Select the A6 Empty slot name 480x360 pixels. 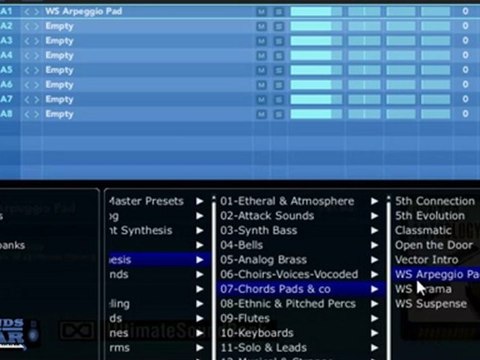59,85
